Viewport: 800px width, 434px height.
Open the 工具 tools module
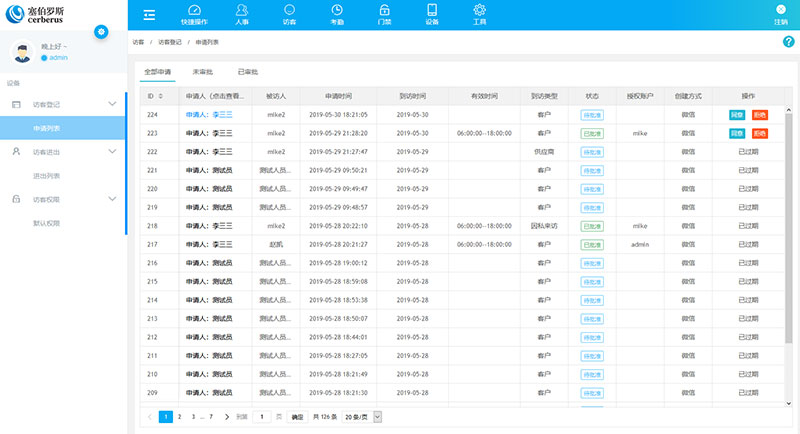click(x=480, y=14)
